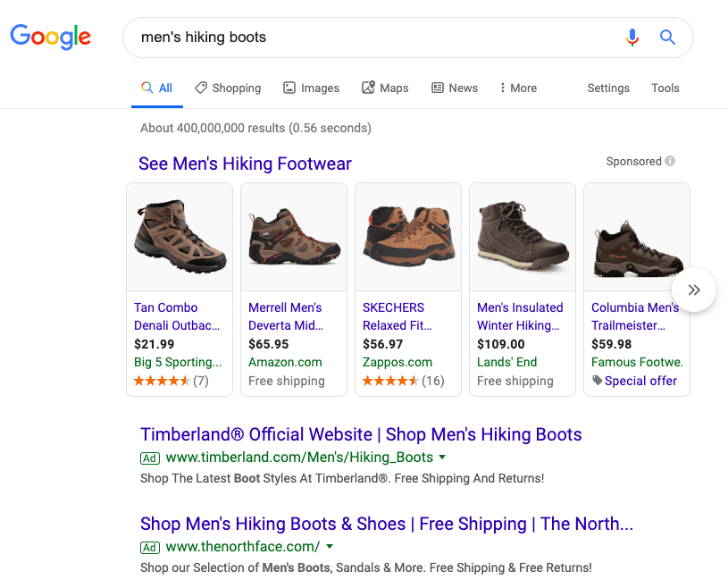Click the Special offer tag icon
728x588 pixels.
pos(598,381)
